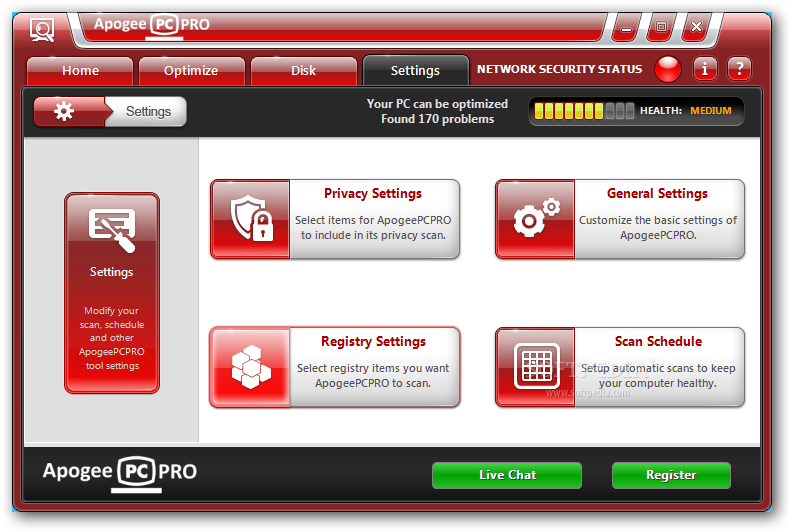Open General Settings title link

(x=657, y=194)
